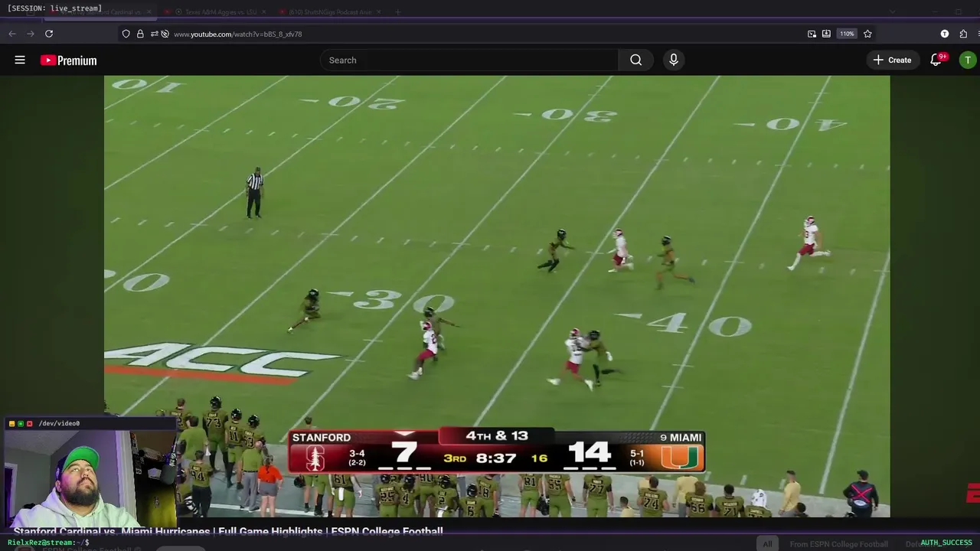Click the YouTube search input field
This screenshot has width=980, height=551.
[x=469, y=60]
